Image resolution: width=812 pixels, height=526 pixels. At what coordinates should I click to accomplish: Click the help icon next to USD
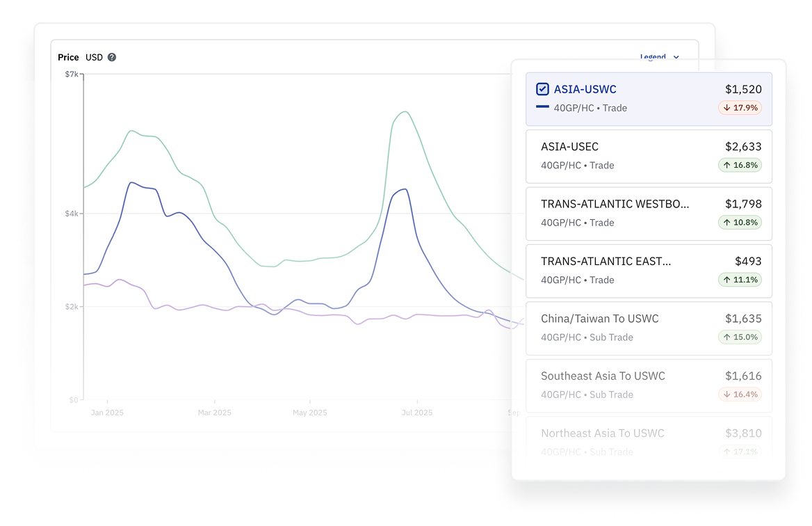click(112, 57)
